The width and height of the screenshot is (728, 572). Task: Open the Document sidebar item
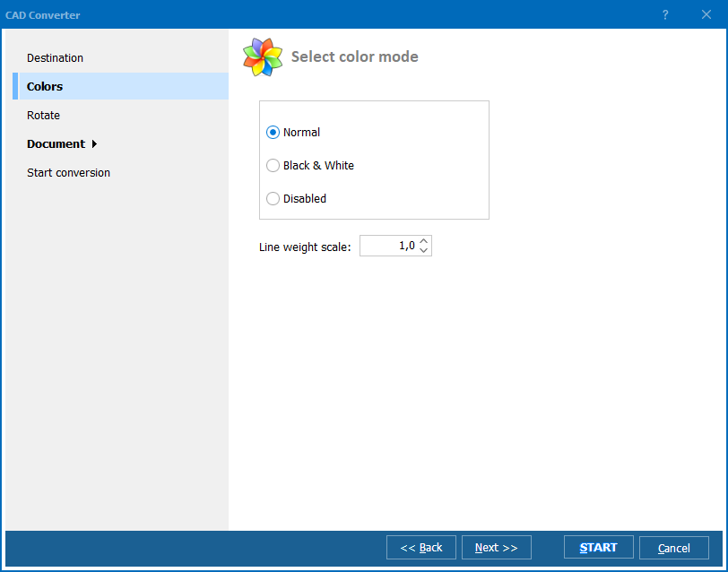pyautogui.click(x=56, y=144)
